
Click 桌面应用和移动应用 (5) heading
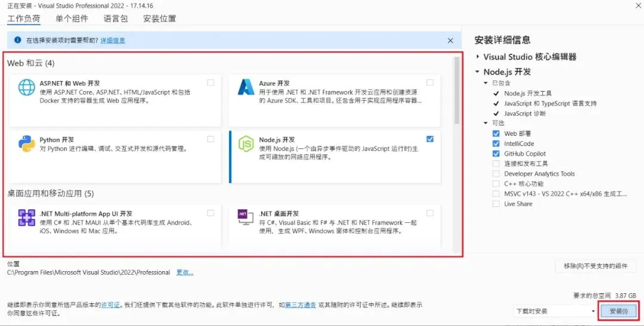(x=51, y=193)
